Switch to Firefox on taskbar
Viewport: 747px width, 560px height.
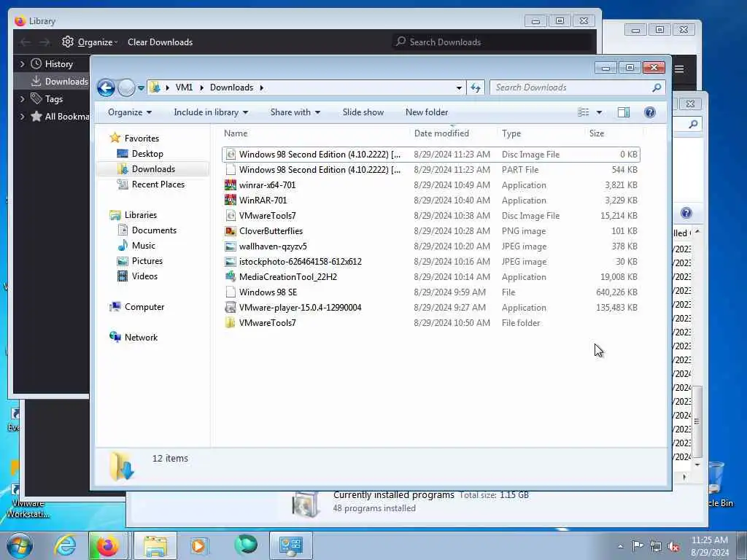(x=107, y=545)
